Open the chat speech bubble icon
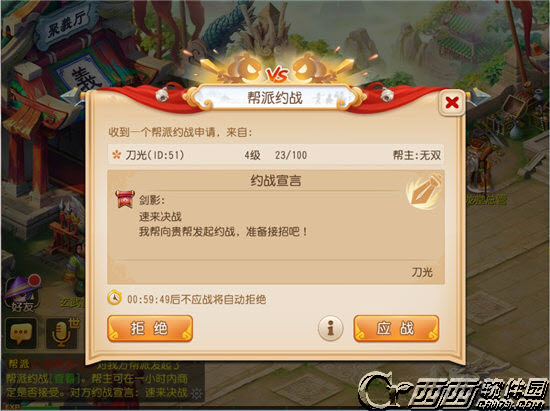550x411 pixels. tap(21, 333)
